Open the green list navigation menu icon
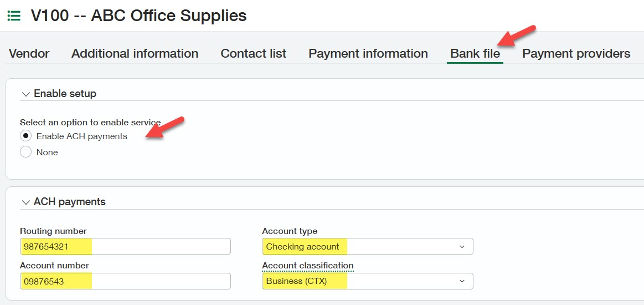This screenshot has width=644, height=305. tap(14, 16)
